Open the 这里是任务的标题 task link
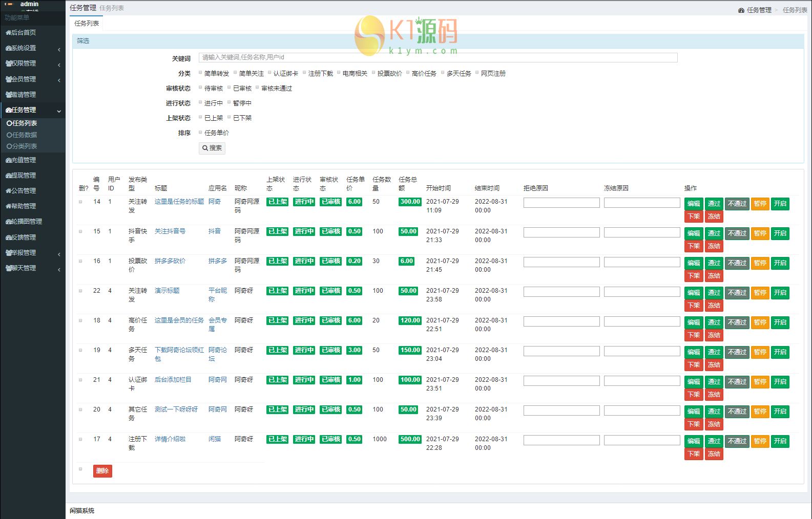 179,202
